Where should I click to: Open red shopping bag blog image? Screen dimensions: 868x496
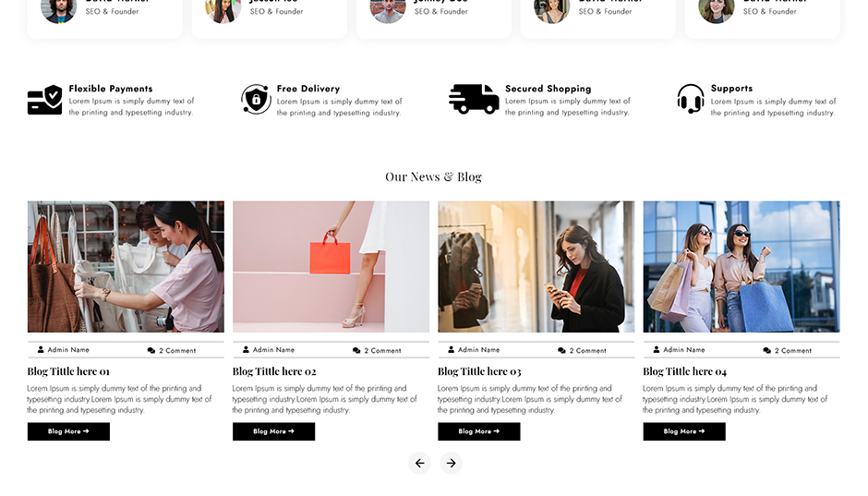tap(331, 266)
